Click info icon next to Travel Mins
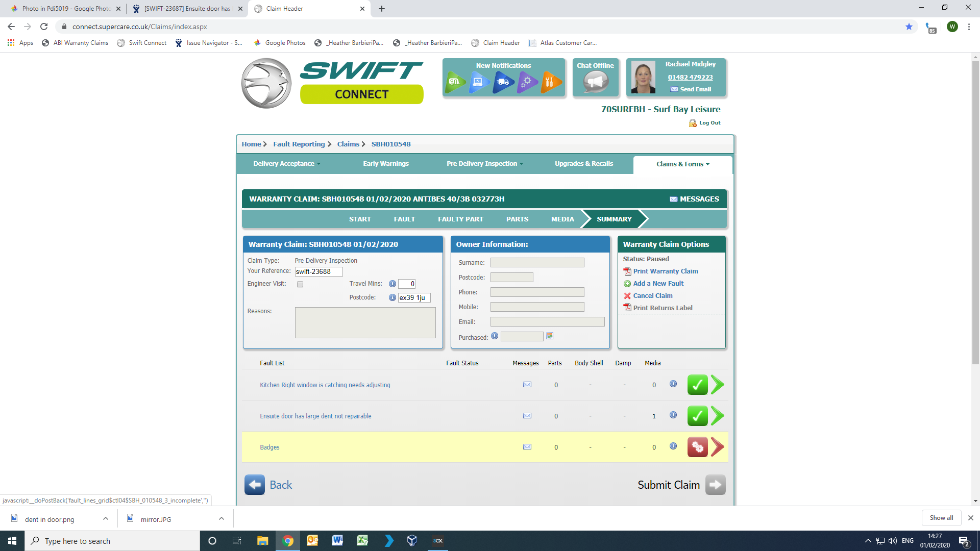Image resolution: width=980 pixels, height=551 pixels. (392, 284)
